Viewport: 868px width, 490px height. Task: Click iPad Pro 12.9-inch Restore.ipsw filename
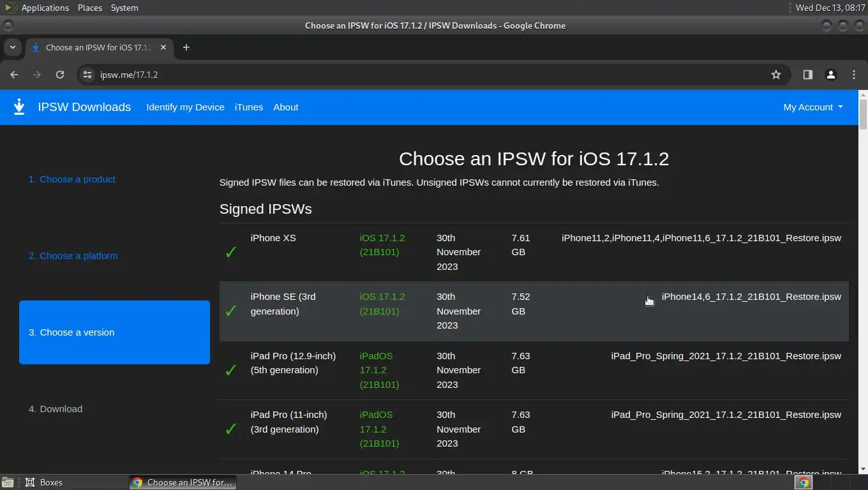pyautogui.click(x=726, y=356)
